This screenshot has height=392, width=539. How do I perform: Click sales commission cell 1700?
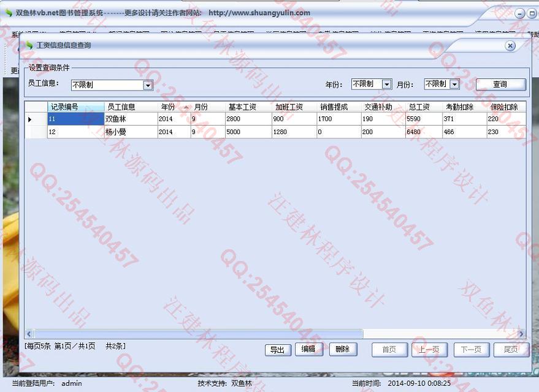click(x=339, y=119)
